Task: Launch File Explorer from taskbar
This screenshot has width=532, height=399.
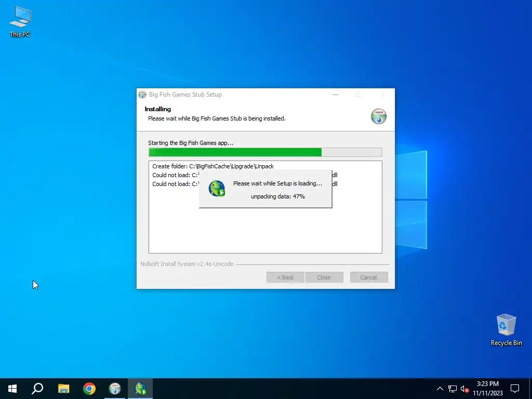Action: tap(63, 389)
